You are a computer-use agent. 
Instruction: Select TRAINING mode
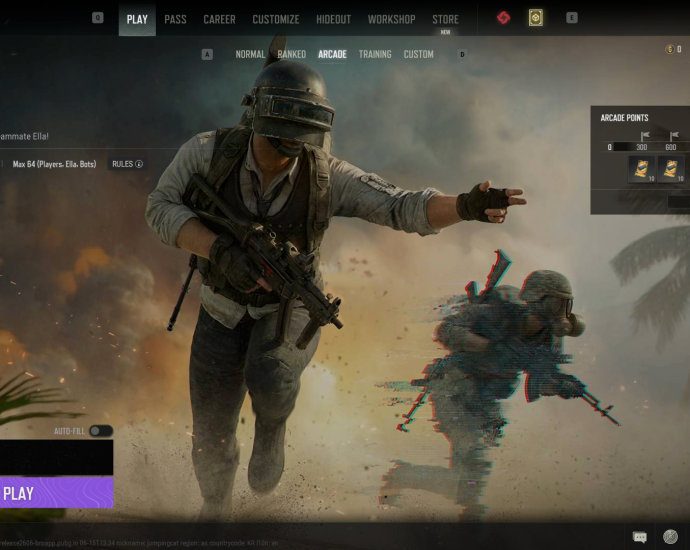pos(375,54)
